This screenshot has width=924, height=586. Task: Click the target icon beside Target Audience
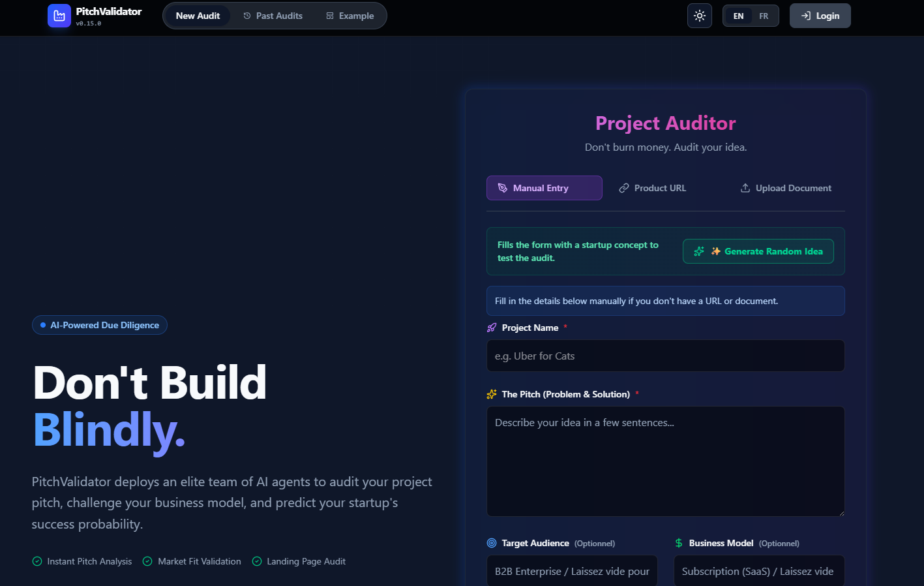click(491, 542)
